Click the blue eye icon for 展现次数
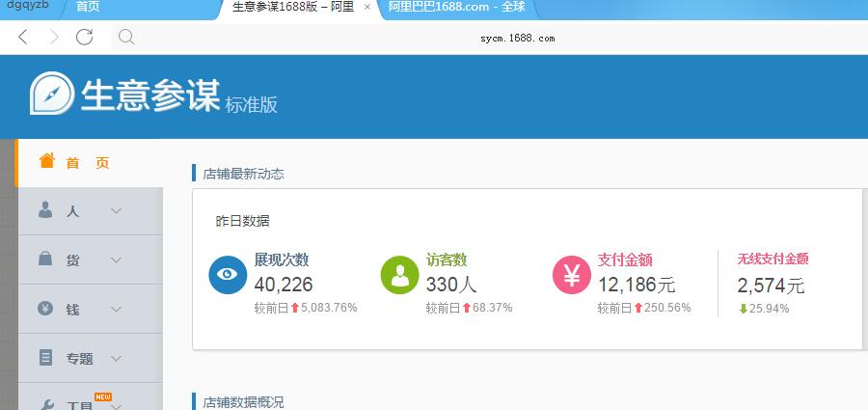Viewport: 868px width, 410px height. 228,275
